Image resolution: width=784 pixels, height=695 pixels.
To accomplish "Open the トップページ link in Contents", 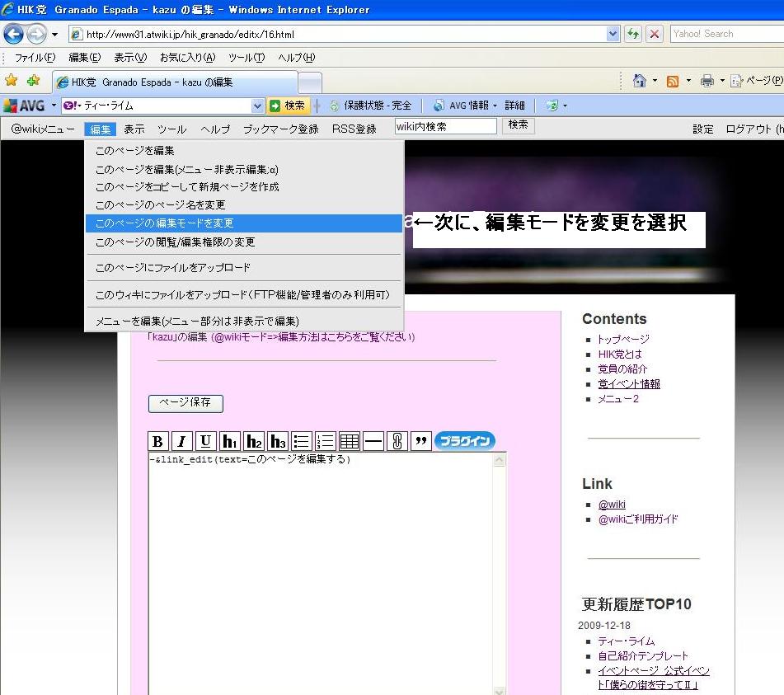I will coord(623,339).
